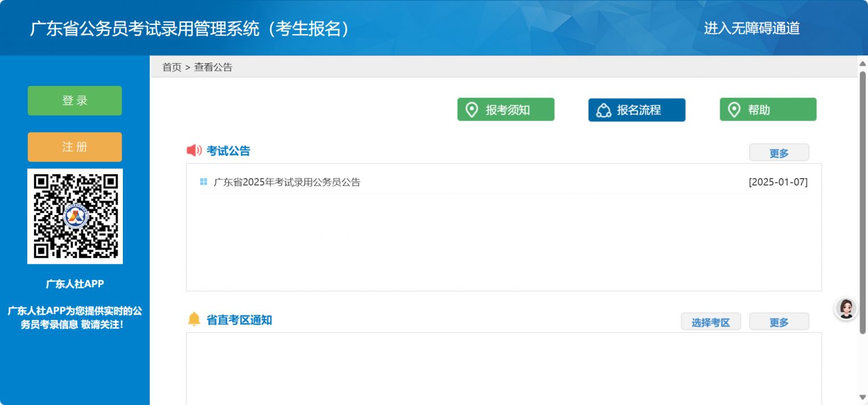Click the red megaphone icon by 考试公告
This screenshot has height=405, width=868.
194,151
